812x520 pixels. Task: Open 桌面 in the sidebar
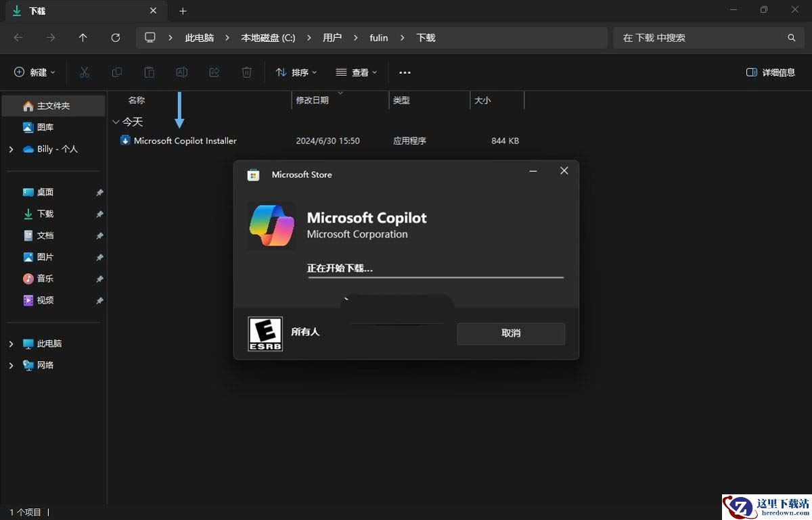pyautogui.click(x=45, y=192)
